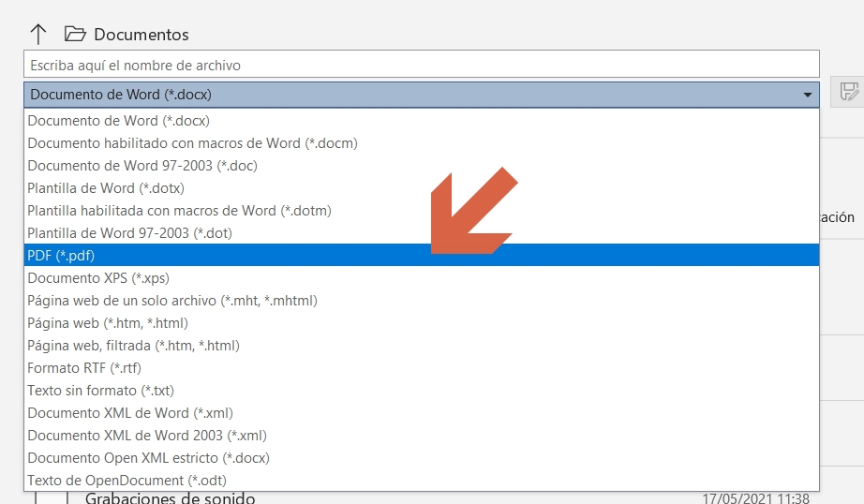Select Documento de Word (*.docx) option
The height and width of the screenshot is (504, 864).
pyautogui.click(x=422, y=121)
